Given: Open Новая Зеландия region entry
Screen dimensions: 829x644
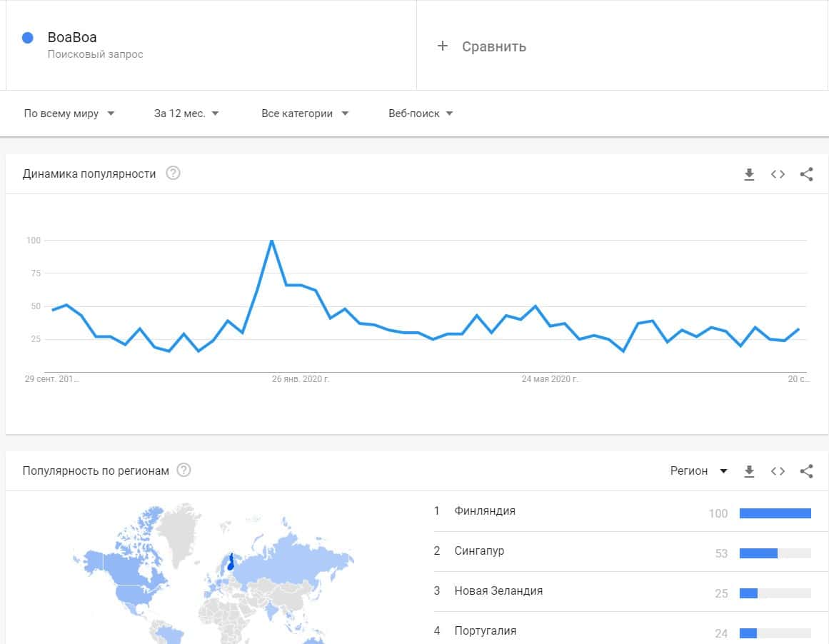Looking at the screenshot, I should point(498,591).
